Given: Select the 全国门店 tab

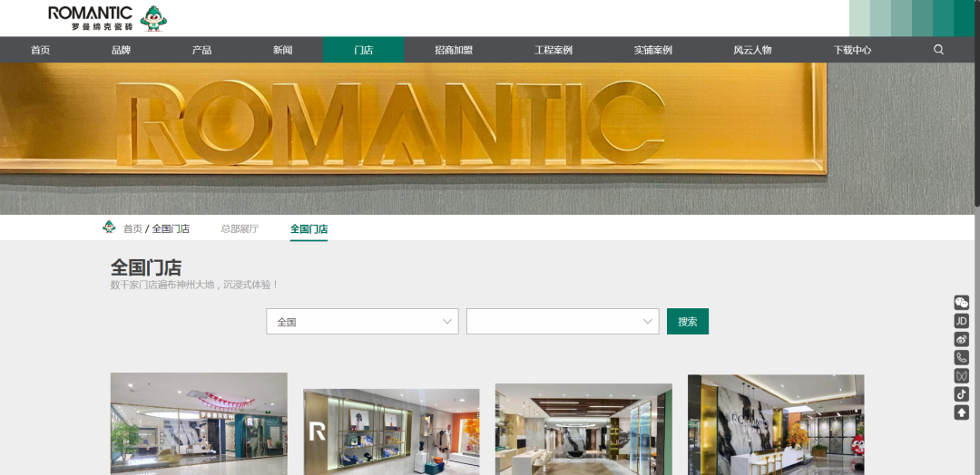Looking at the screenshot, I should tap(309, 228).
